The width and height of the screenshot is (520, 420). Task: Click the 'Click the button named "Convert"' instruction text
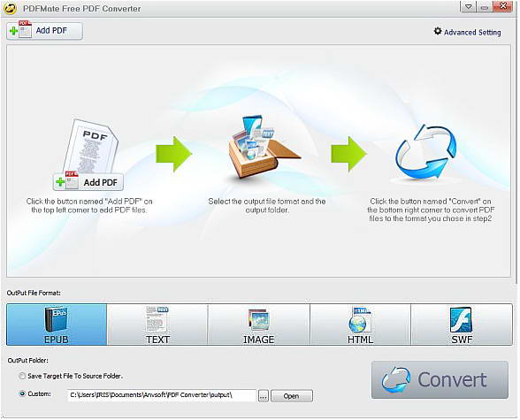tap(431, 210)
